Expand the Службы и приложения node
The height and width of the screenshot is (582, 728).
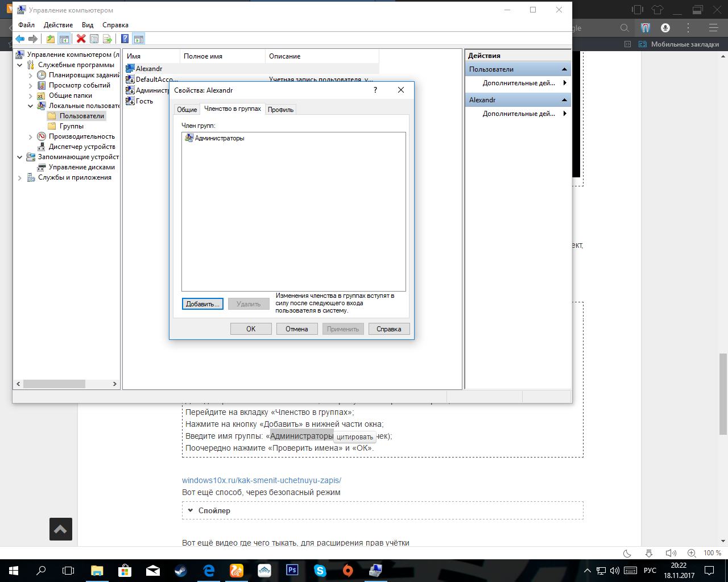click(20, 178)
